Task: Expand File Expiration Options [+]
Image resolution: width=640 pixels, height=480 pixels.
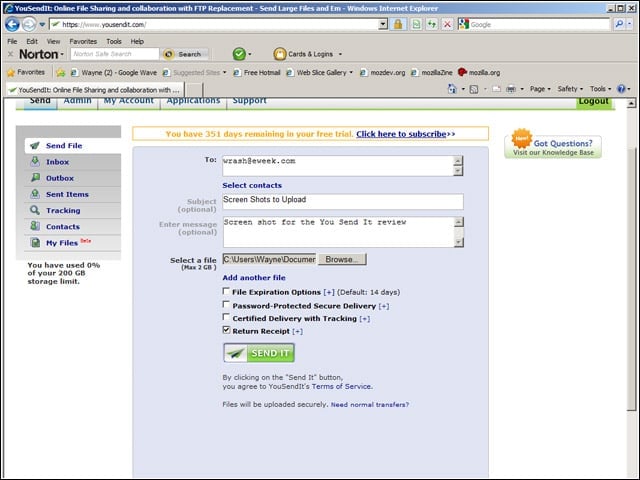Action: tap(329, 292)
